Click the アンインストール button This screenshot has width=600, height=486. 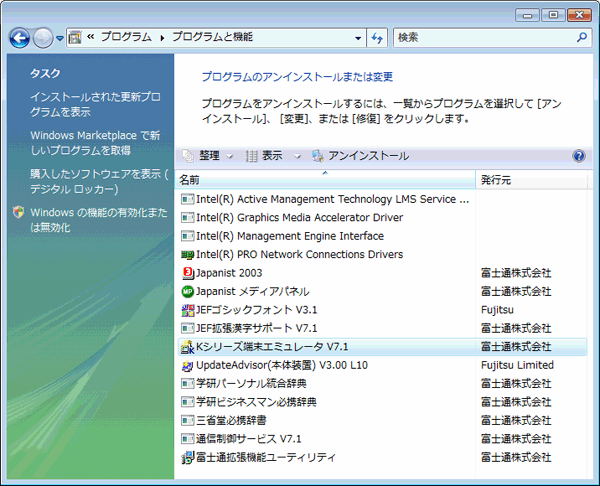coord(360,156)
